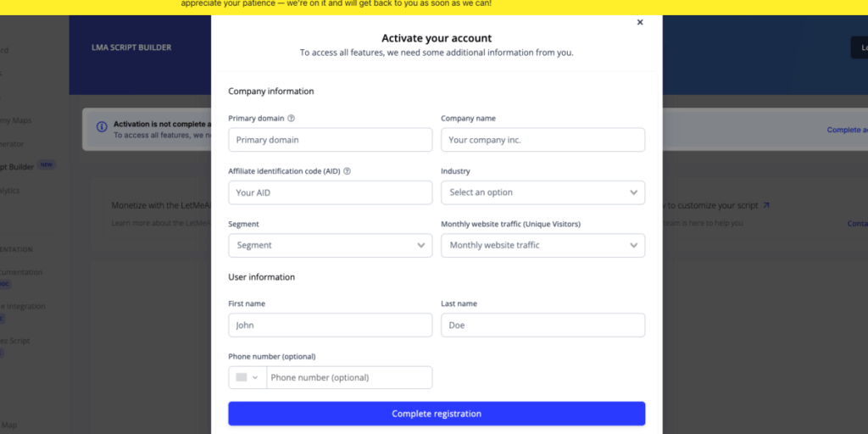Close the Activate your account dialog
Viewport: 868px width, 434px height.
tap(640, 22)
